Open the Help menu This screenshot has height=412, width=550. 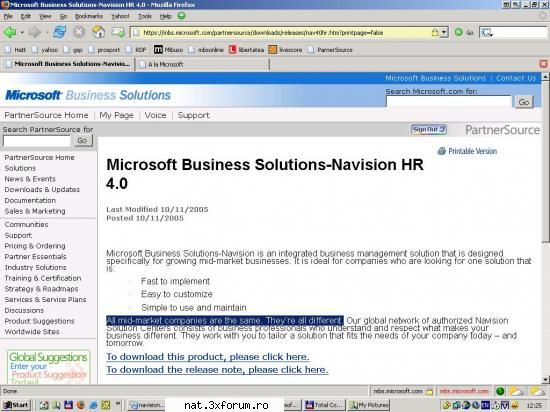tap(165, 16)
